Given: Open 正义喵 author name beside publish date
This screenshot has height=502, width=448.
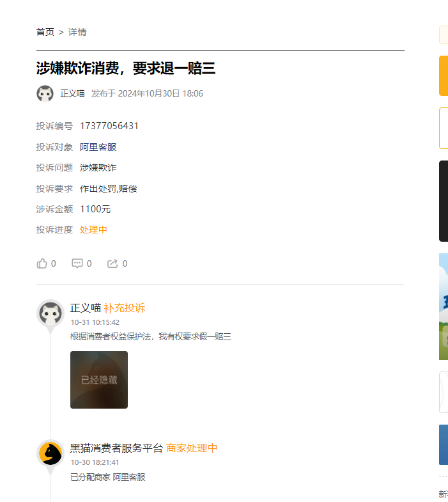Looking at the screenshot, I should tap(73, 93).
